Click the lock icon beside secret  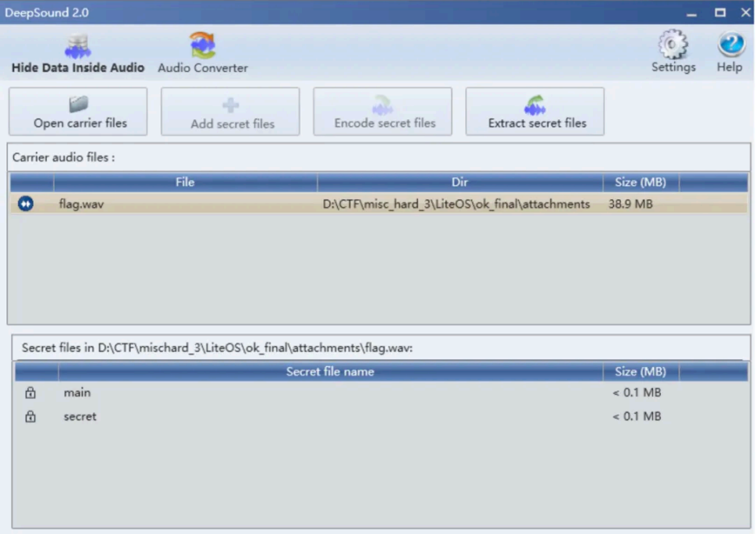point(30,416)
